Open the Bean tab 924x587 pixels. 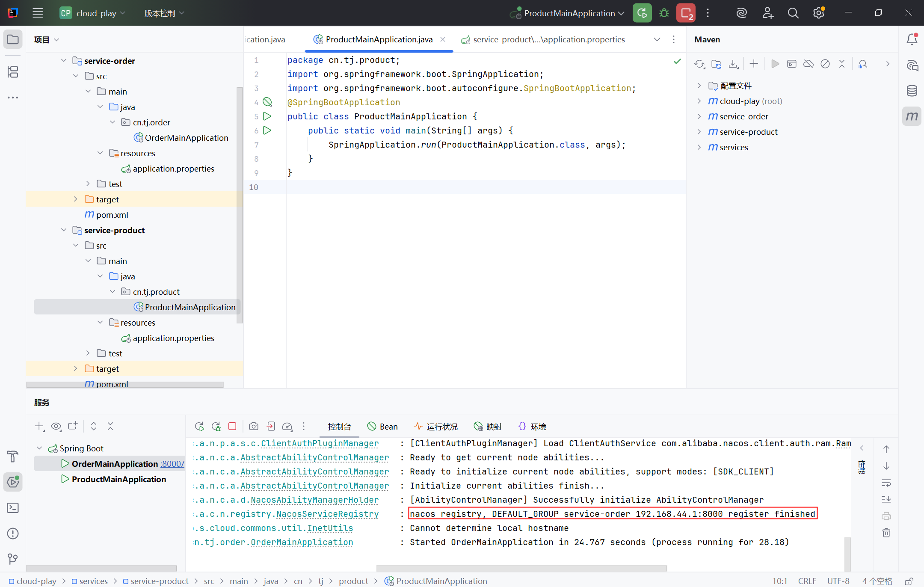[x=382, y=427]
